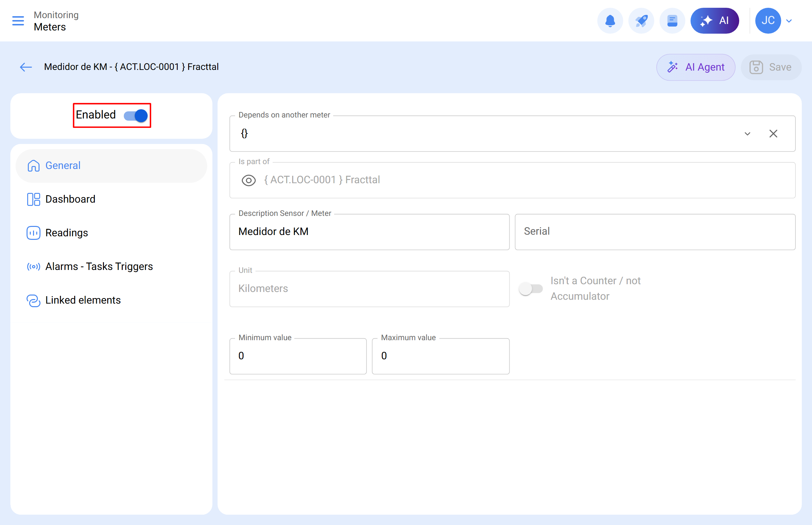Click the rocket launch icon in the header
This screenshot has height=525, width=812.
pyautogui.click(x=641, y=20)
